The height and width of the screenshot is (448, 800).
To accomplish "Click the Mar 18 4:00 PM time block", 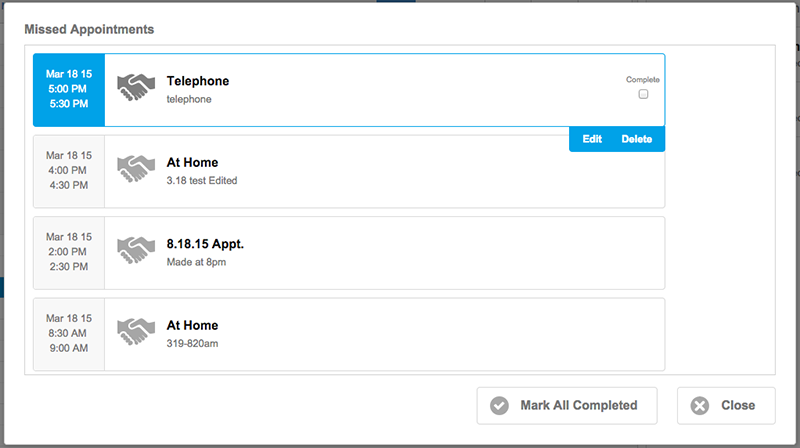I will [x=69, y=171].
